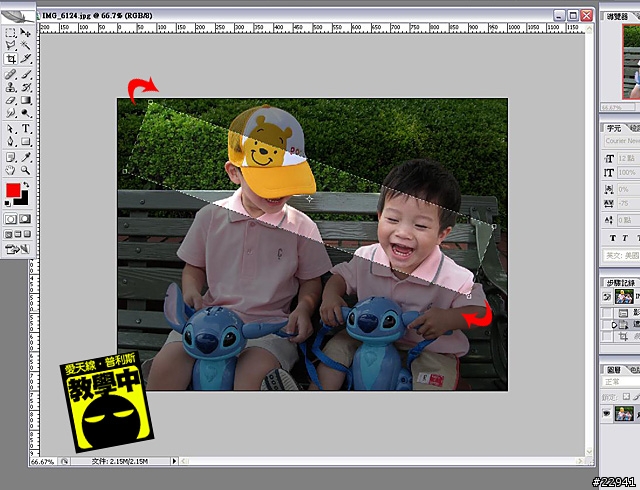
Task: Switch to 圖層 Layers tab
Action: pos(614,370)
